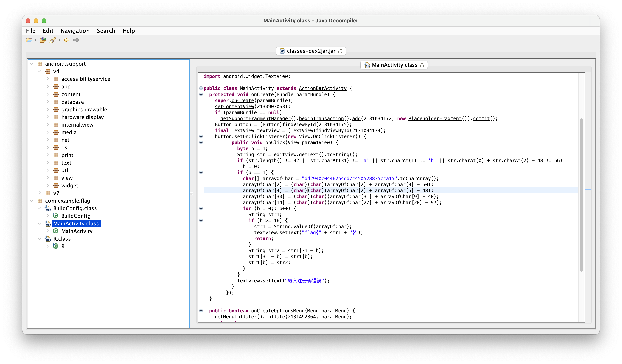Fold the onCreateOptionsMenu method block
The width and height of the screenshot is (622, 364).
point(201,311)
